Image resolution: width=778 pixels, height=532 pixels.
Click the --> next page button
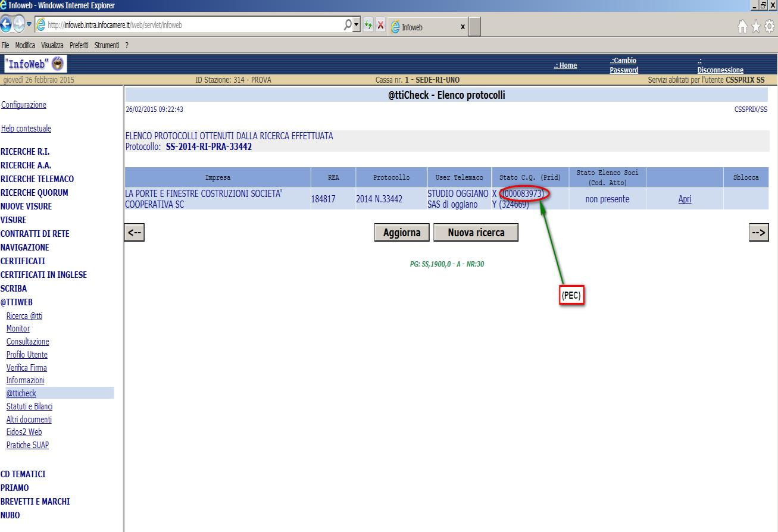click(x=759, y=233)
